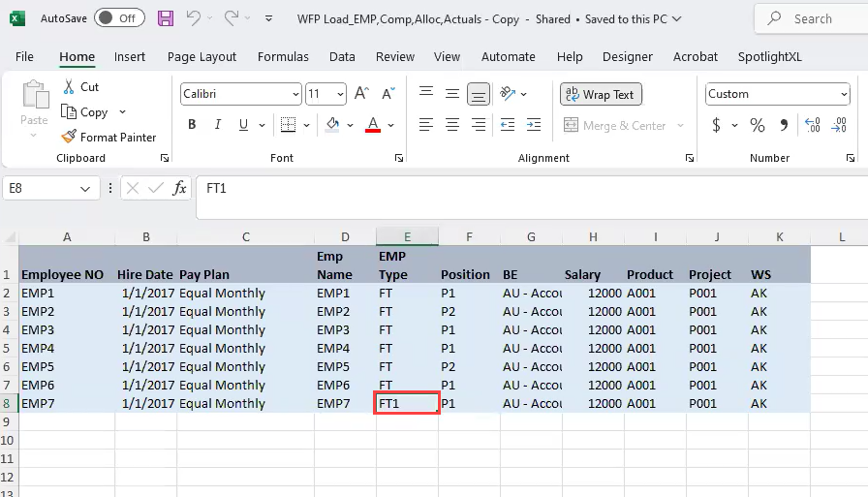Screen dimensions: 868x497
Task: Click the Align Right icon
Action: coord(479,125)
